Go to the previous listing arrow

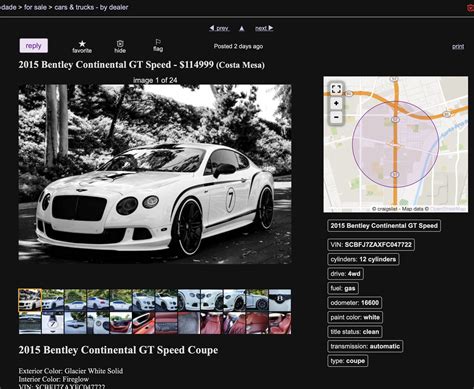pyautogui.click(x=219, y=28)
